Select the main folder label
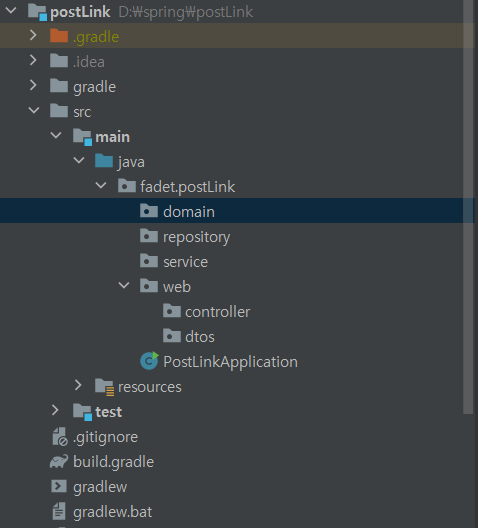The width and height of the screenshot is (478, 528). coord(112,137)
